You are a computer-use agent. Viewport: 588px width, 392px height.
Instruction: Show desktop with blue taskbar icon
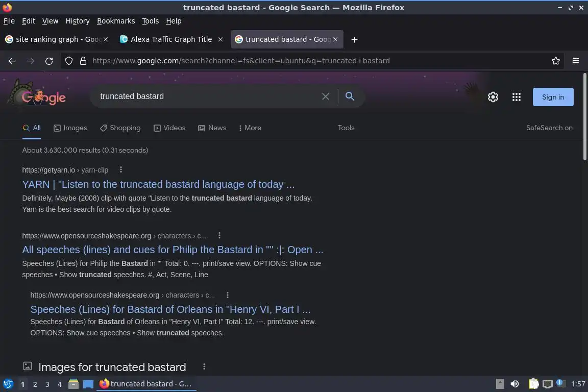pos(88,384)
